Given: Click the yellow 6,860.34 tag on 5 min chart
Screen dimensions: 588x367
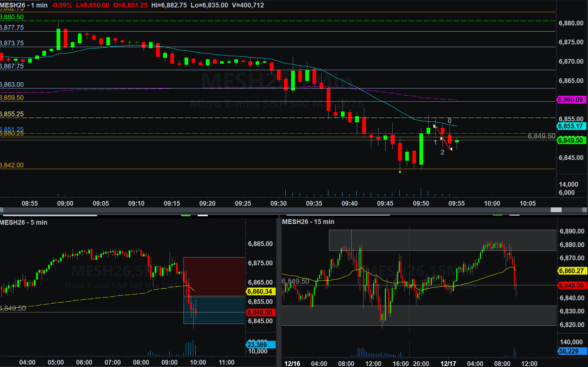Looking at the screenshot, I should coord(260,292).
